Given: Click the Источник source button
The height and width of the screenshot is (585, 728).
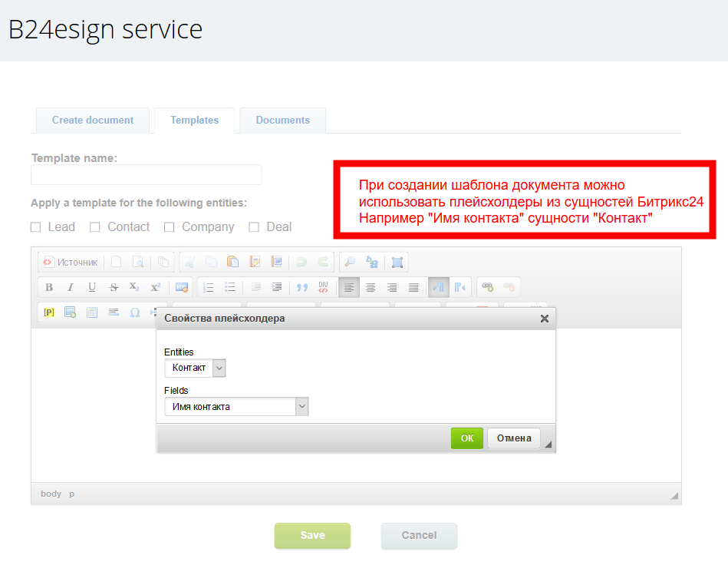Looking at the screenshot, I should (x=71, y=263).
